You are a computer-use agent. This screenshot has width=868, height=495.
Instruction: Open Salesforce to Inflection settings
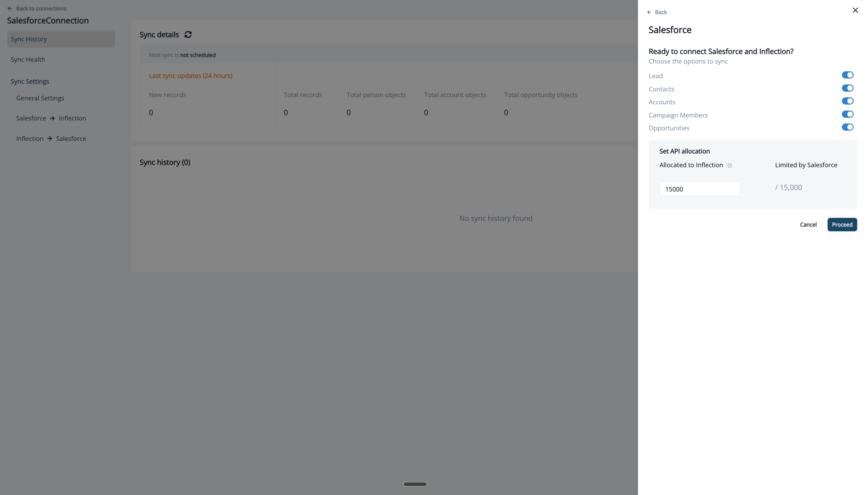51,118
